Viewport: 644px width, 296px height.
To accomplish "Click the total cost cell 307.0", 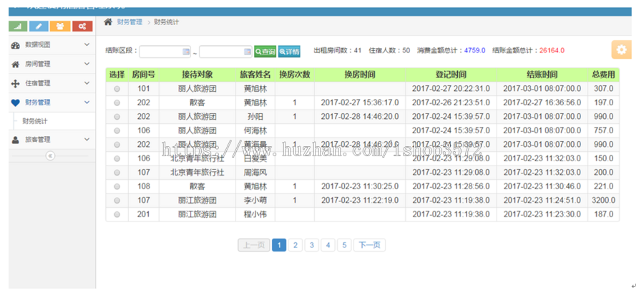I will (603, 89).
